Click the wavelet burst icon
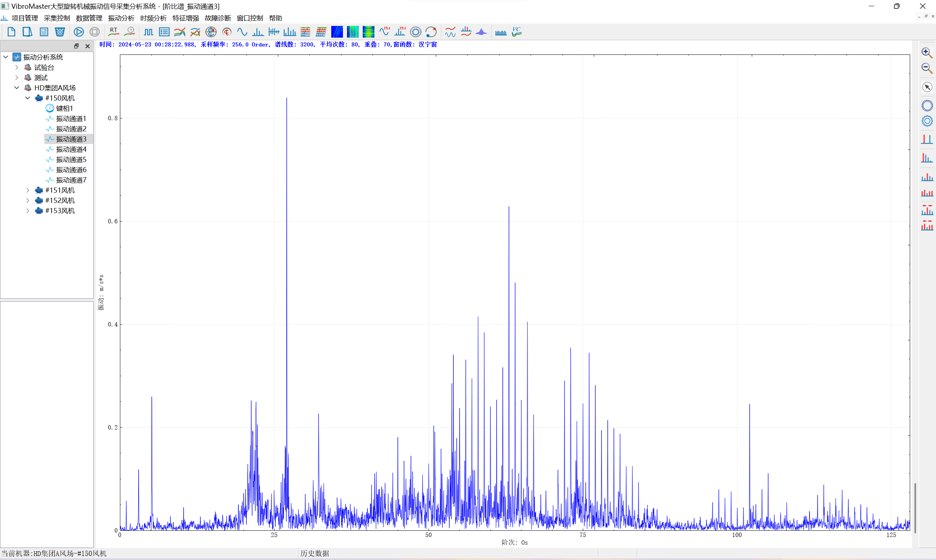Screen dimensions: 936x560 pyautogui.click(x=482, y=32)
